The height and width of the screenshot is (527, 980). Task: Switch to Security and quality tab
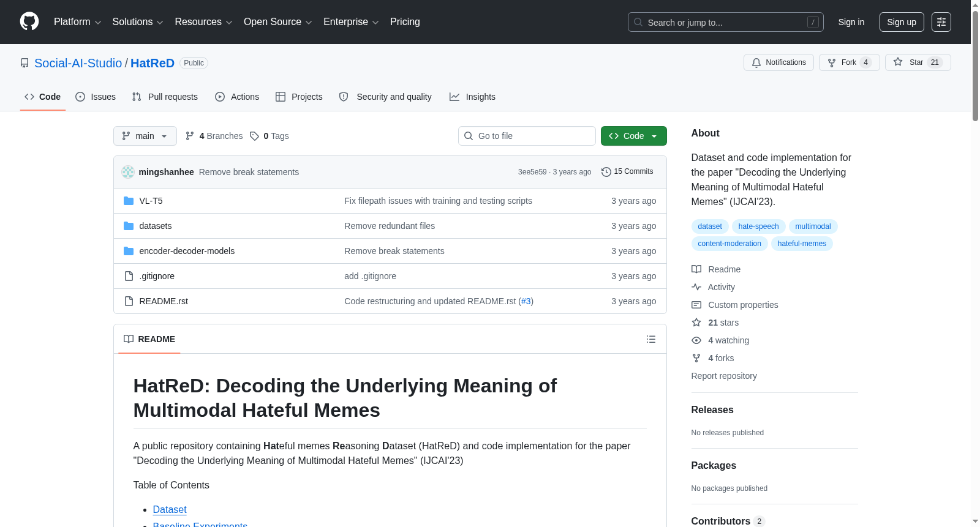385,97
